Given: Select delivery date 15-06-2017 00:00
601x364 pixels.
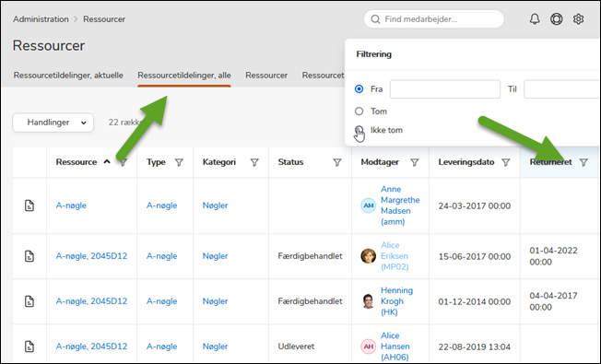Looking at the screenshot, I should [x=475, y=256].
